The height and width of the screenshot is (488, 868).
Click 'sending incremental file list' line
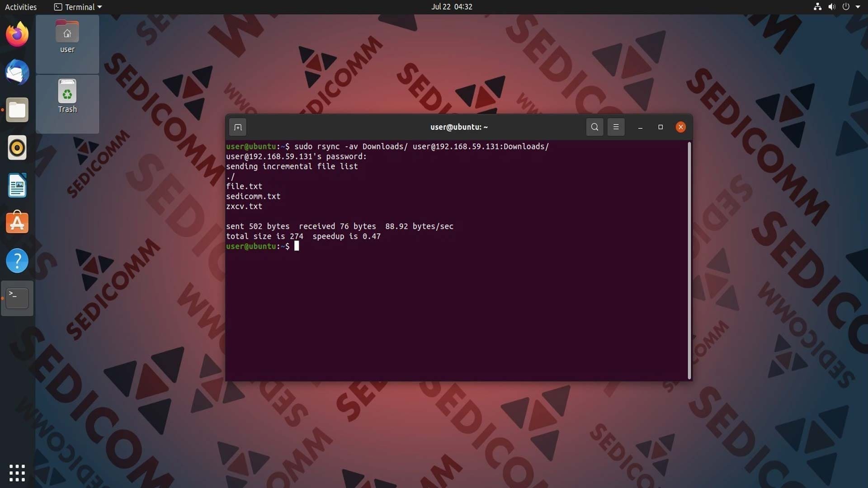tap(292, 166)
